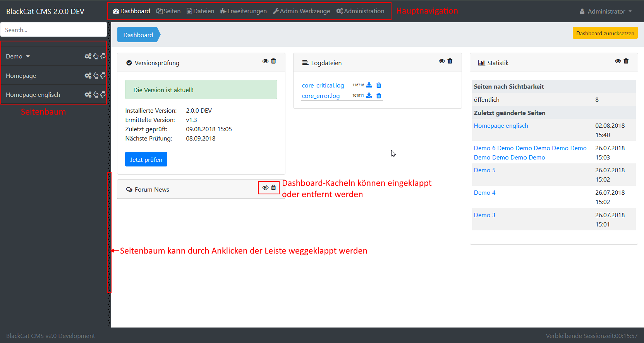Open the long Demo 6 page link
Image resolution: width=644 pixels, height=343 pixels.
[530, 153]
